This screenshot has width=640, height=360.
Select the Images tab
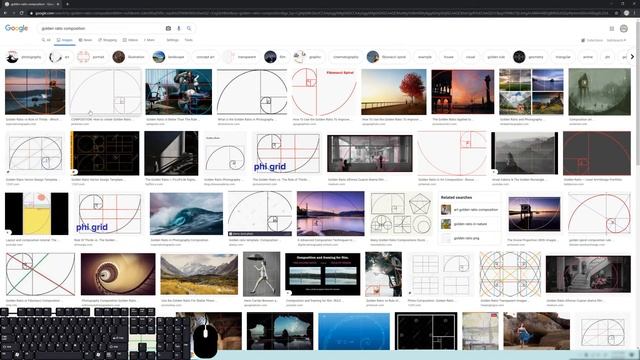coord(64,40)
